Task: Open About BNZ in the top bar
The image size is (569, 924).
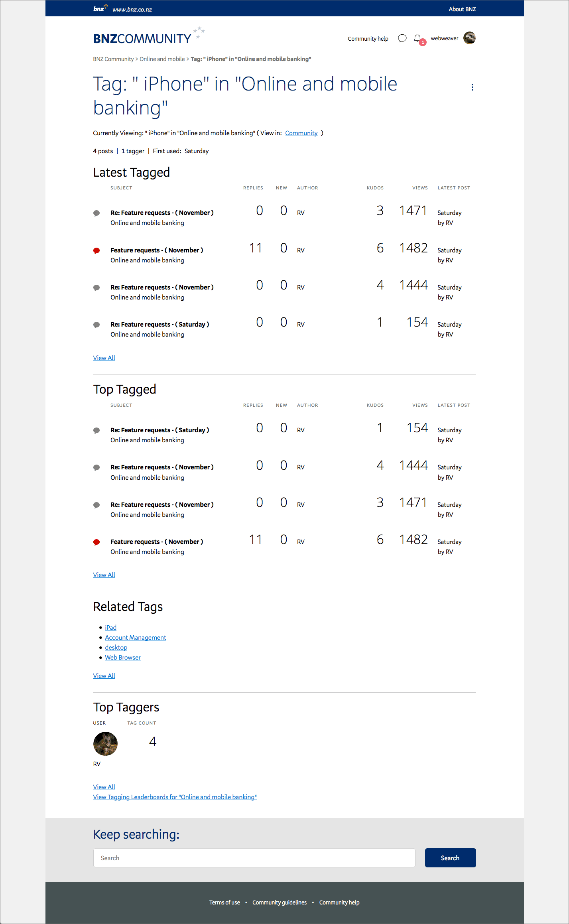Action: click(x=462, y=9)
